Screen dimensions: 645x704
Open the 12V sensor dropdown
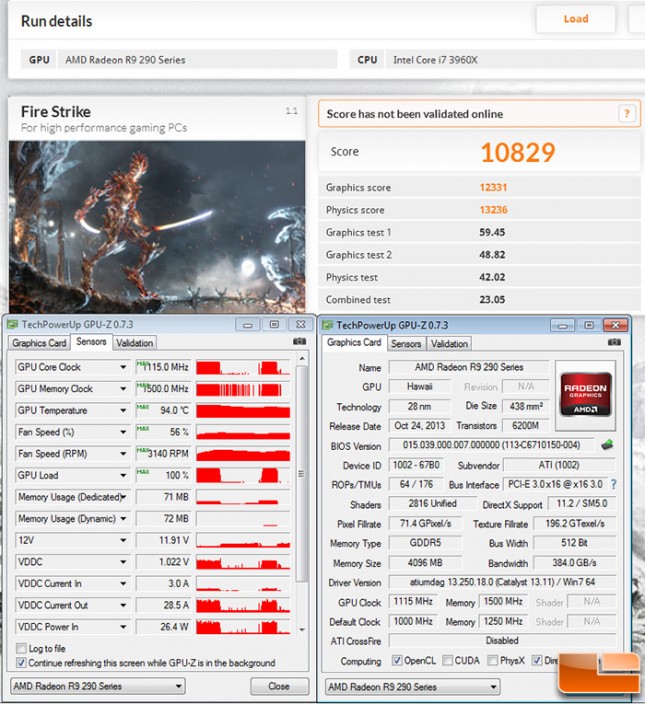123,540
